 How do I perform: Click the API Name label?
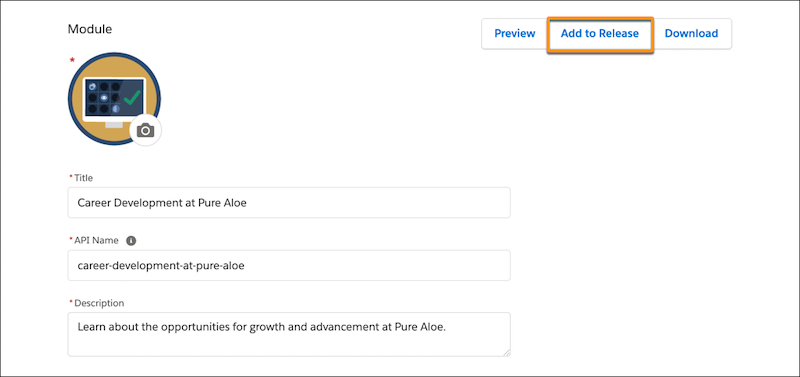point(96,240)
